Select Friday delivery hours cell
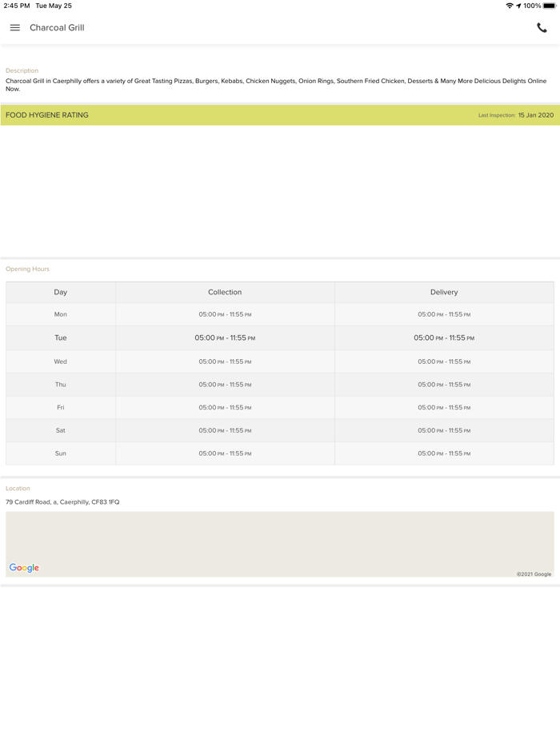 [x=444, y=407]
